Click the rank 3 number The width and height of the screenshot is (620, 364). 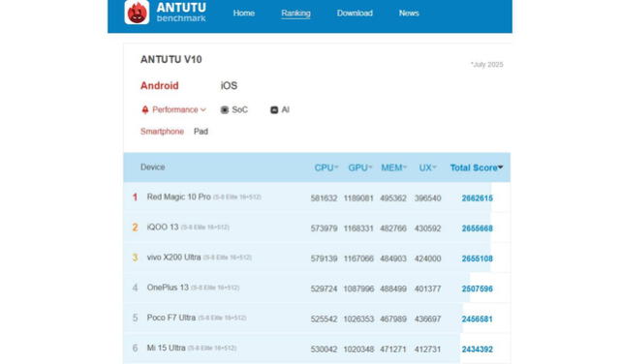point(135,258)
